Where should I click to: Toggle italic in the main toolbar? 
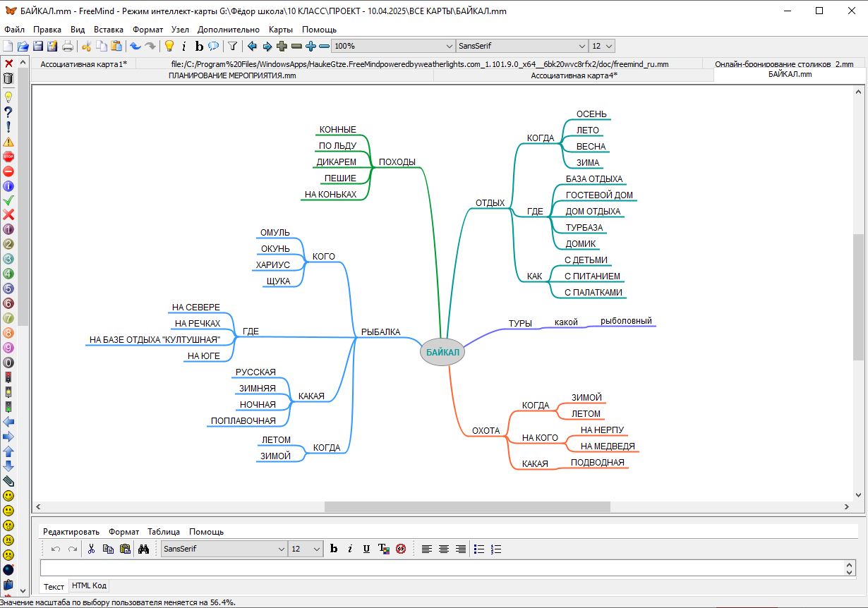click(x=183, y=47)
